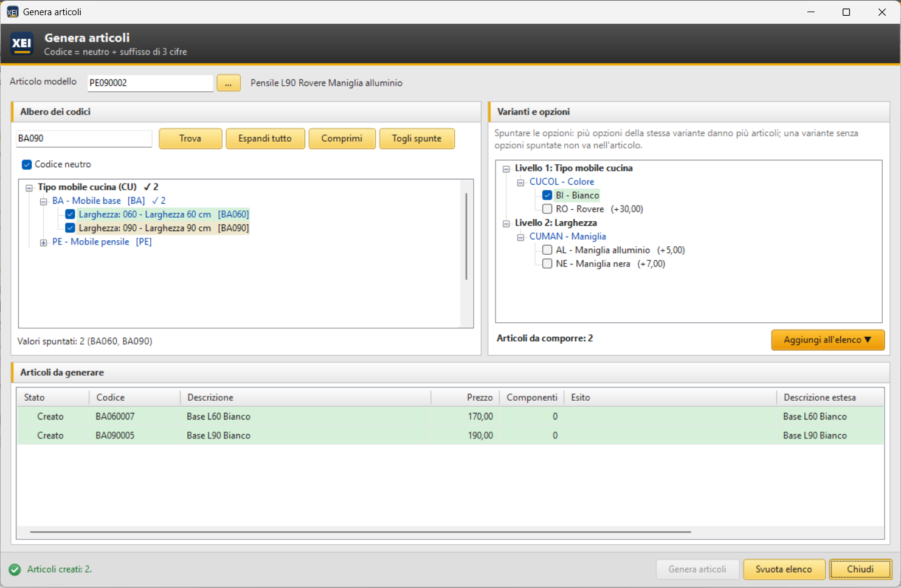The height and width of the screenshot is (588, 901).
Task: Collapse Livello 1: Tipo mobile cucina
Action: point(506,169)
